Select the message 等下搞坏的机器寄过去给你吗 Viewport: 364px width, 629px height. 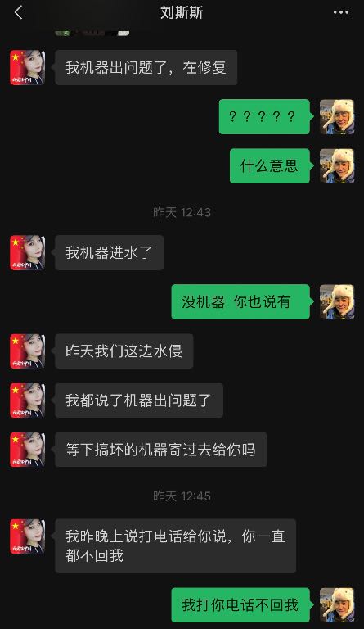(x=161, y=450)
